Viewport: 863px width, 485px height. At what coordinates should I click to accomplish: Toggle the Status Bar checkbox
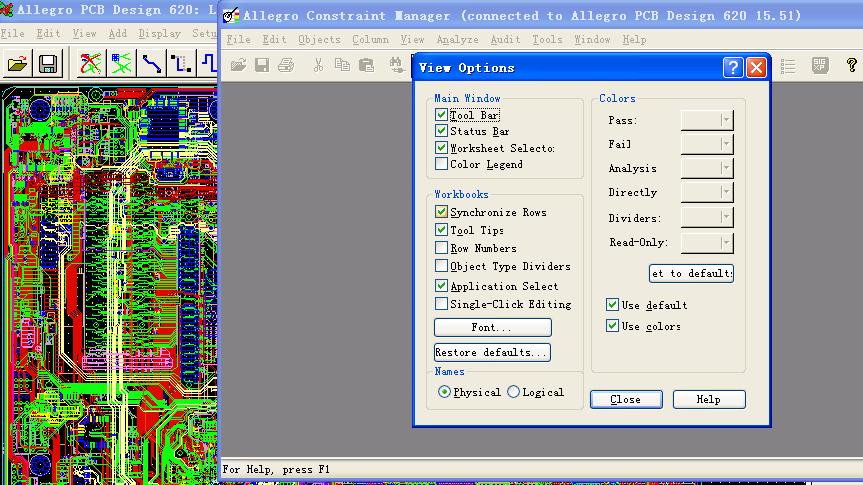coord(441,131)
